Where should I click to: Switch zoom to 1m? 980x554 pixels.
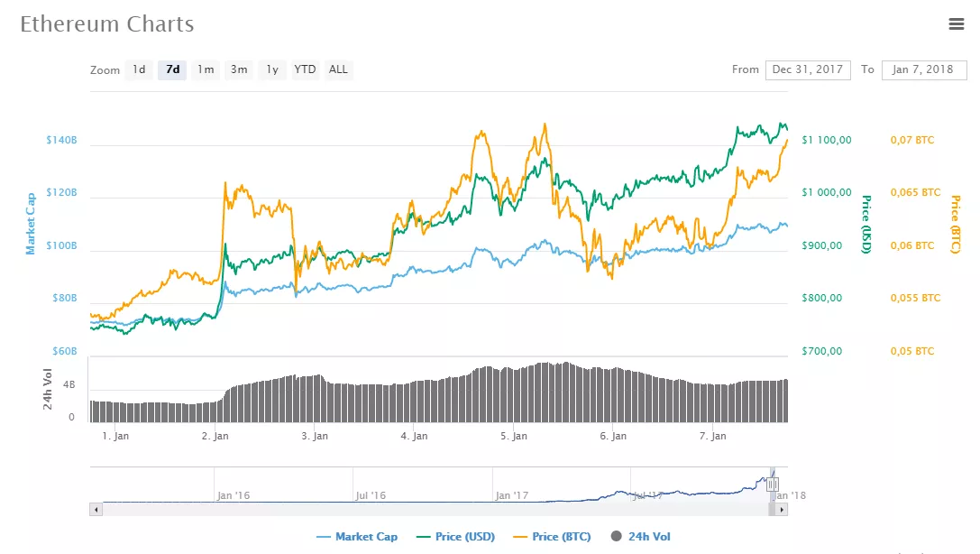pos(206,69)
